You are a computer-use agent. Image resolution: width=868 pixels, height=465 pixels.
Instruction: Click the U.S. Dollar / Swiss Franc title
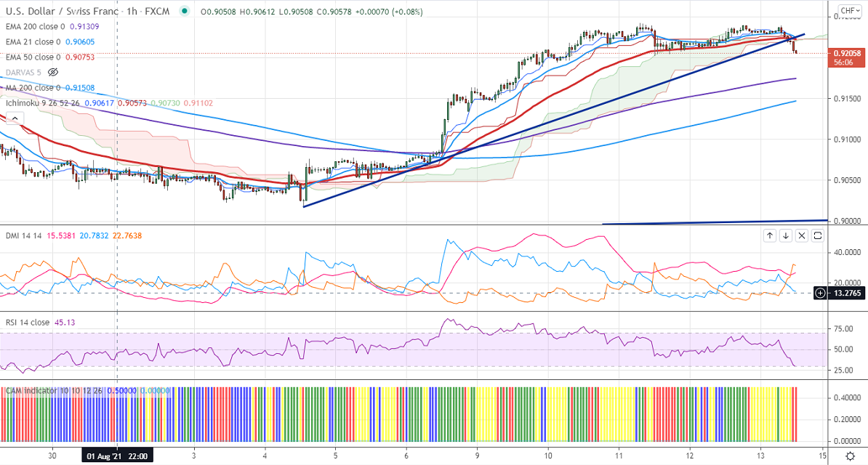[x=62, y=11]
